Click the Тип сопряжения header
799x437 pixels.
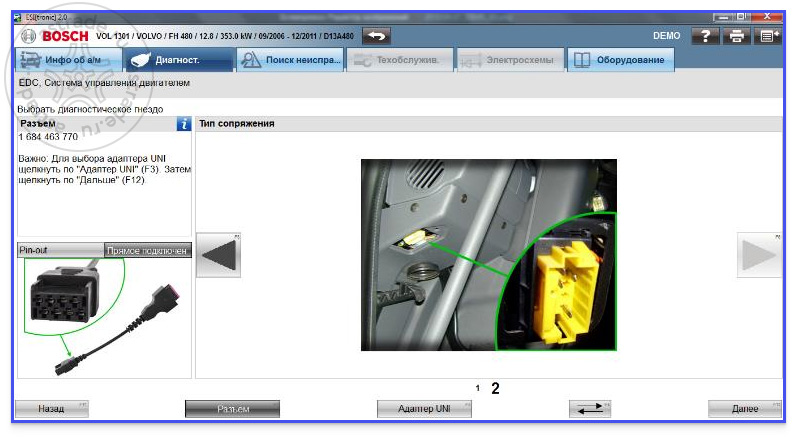pyautogui.click(x=236, y=123)
